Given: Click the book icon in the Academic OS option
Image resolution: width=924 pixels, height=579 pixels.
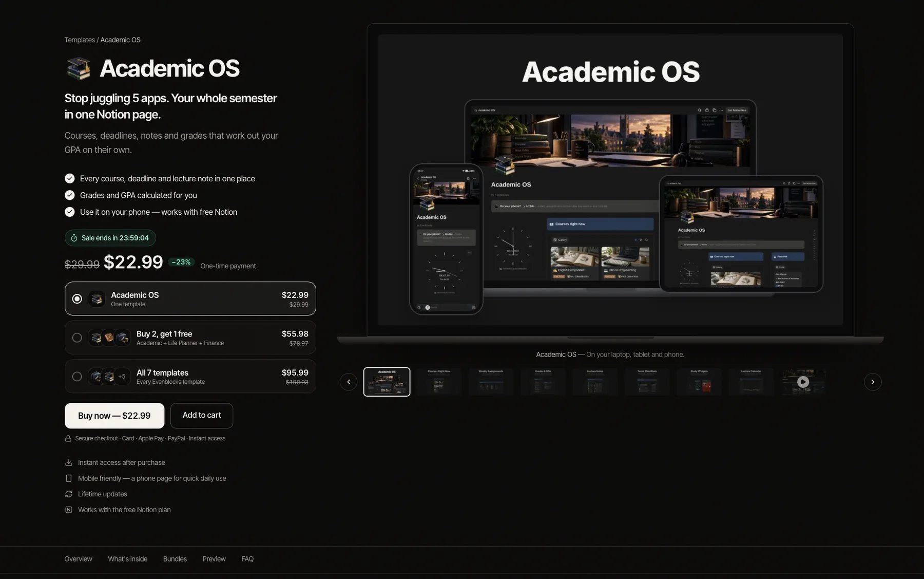Looking at the screenshot, I should [x=97, y=298].
